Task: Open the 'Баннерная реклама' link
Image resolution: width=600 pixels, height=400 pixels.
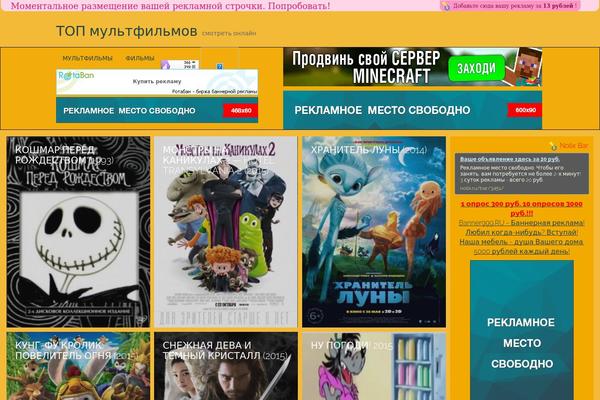Action: (x=522, y=223)
